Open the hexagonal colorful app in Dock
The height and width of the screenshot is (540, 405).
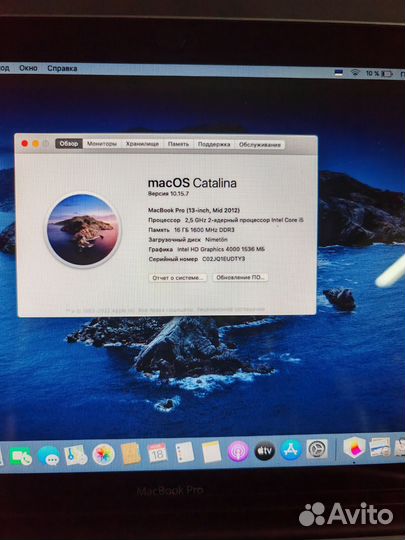pos(354,447)
